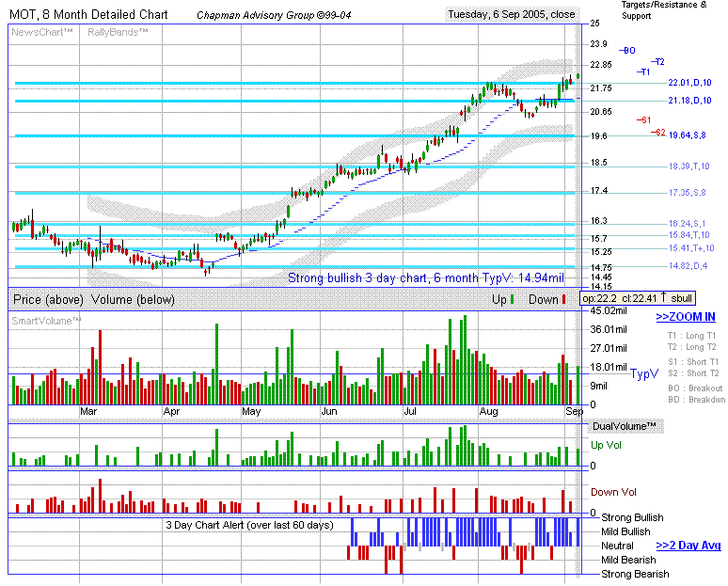This screenshot has width=728, height=586.
Task: Select the support level 17.35,S,8
Action: (x=688, y=192)
